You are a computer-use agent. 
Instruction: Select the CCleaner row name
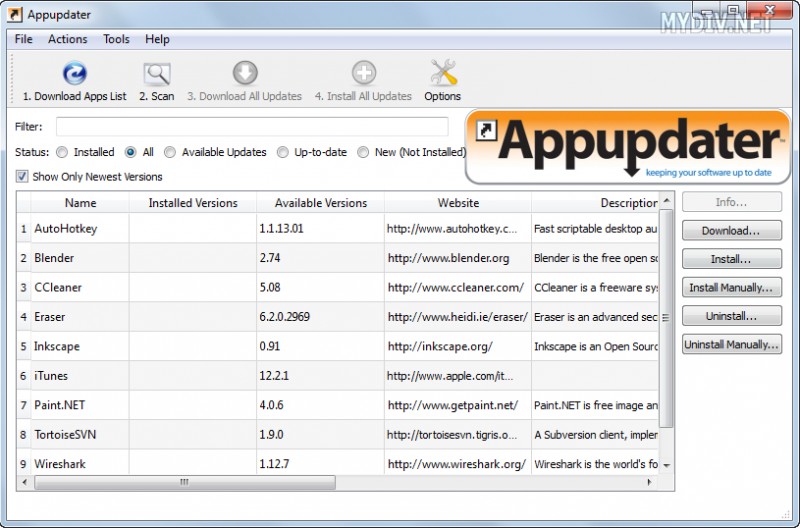click(x=58, y=288)
